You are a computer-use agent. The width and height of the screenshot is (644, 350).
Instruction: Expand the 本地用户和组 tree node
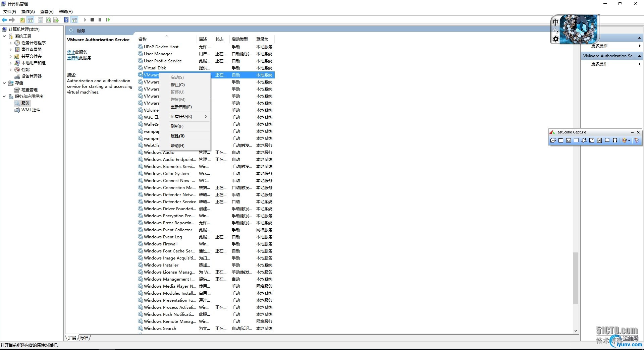[x=10, y=63]
